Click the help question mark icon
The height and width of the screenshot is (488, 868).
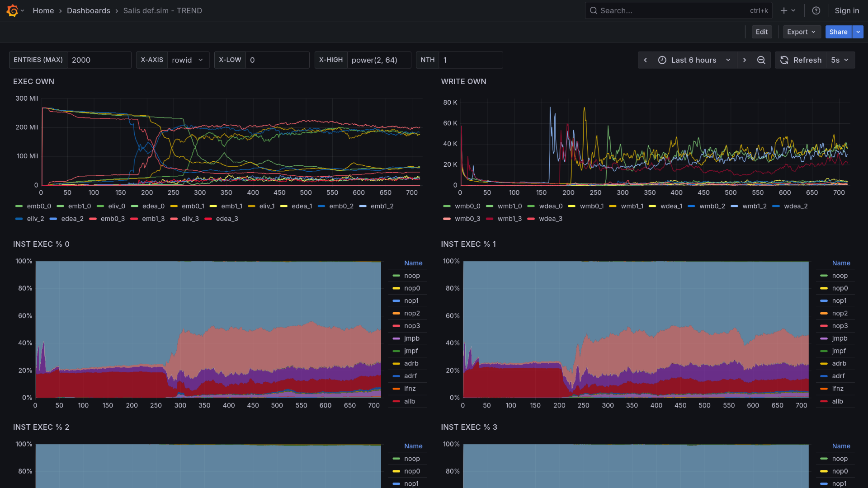click(816, 10)
